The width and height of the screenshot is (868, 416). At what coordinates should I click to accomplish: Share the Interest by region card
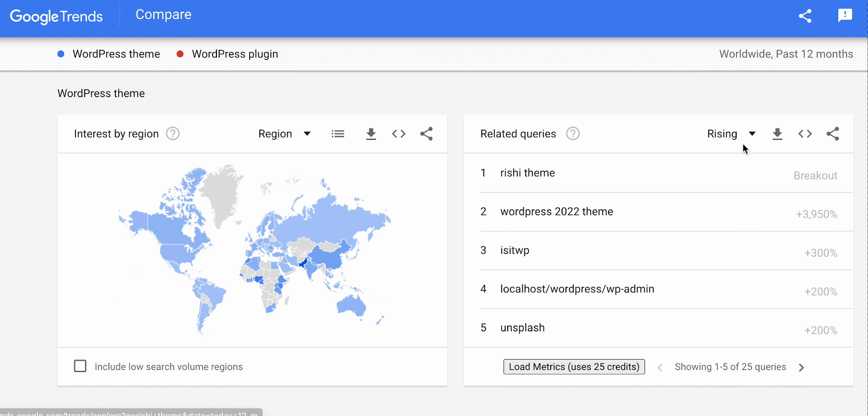pos(426,134)
